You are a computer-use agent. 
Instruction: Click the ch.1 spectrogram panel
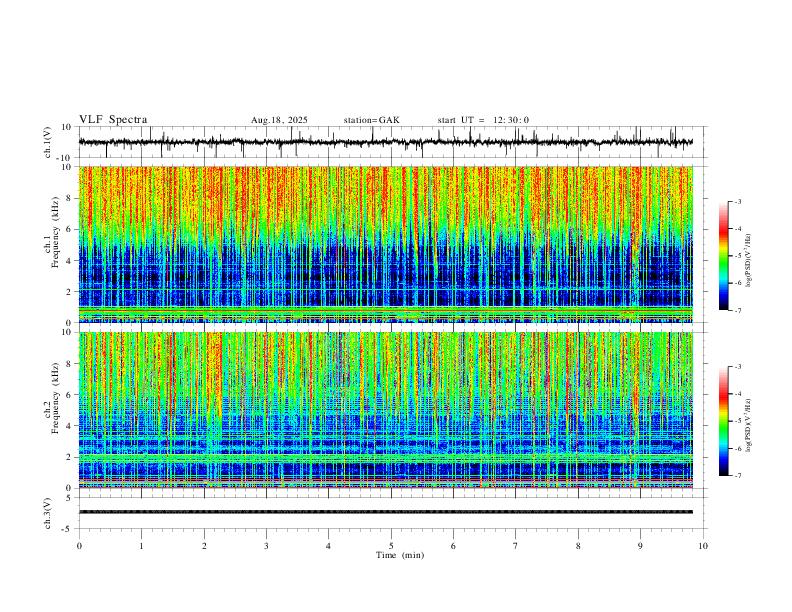coord(386,244)
